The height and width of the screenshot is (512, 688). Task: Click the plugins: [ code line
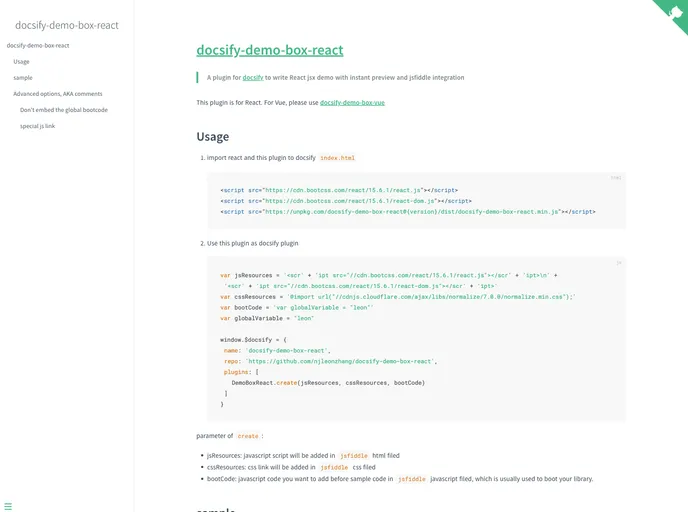[x=241, y=372]
